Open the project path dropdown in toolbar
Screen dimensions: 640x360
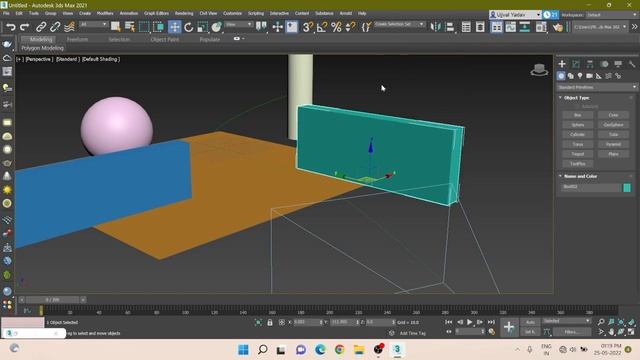tap(600, 27)
